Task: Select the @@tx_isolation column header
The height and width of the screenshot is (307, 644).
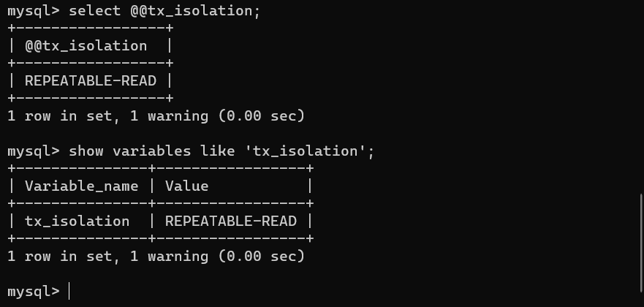Action: [x=86, y=46]
